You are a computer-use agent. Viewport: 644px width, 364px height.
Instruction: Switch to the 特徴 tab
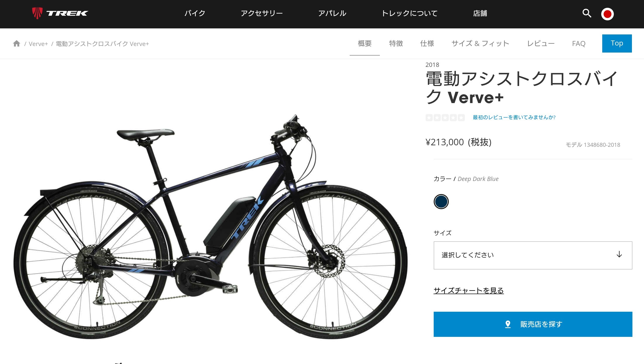tap(396, 43)
